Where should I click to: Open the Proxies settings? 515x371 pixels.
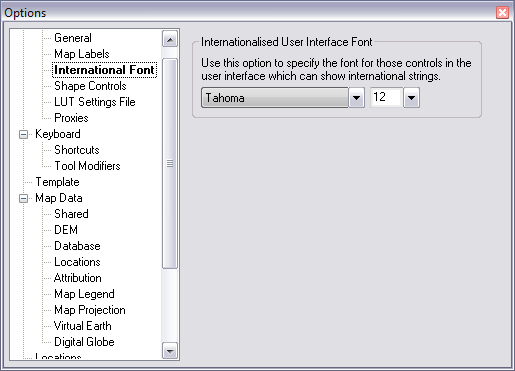(71, 118)
